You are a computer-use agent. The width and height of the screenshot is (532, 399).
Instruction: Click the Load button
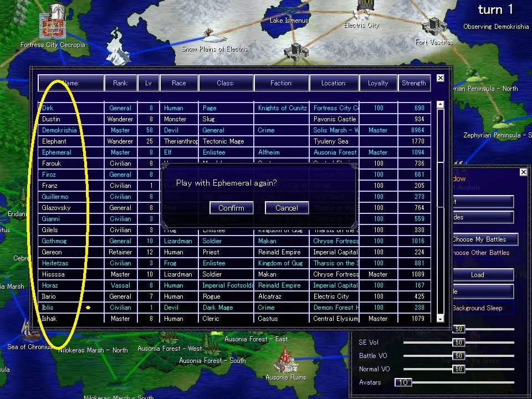pos(477,275)
